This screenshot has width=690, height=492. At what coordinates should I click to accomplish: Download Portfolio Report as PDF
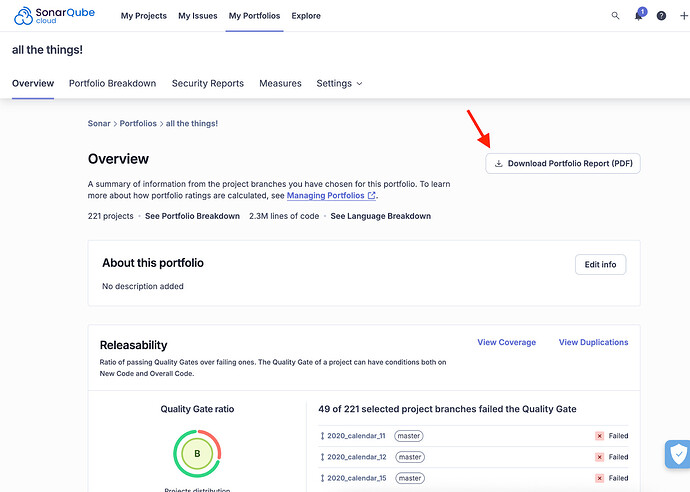pyautogui.click(x=563, y=163)
